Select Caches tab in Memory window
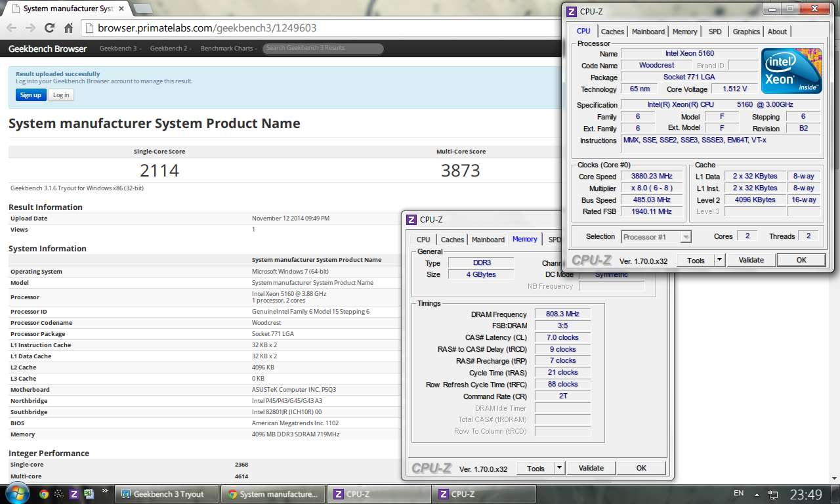 coord(452,240)
